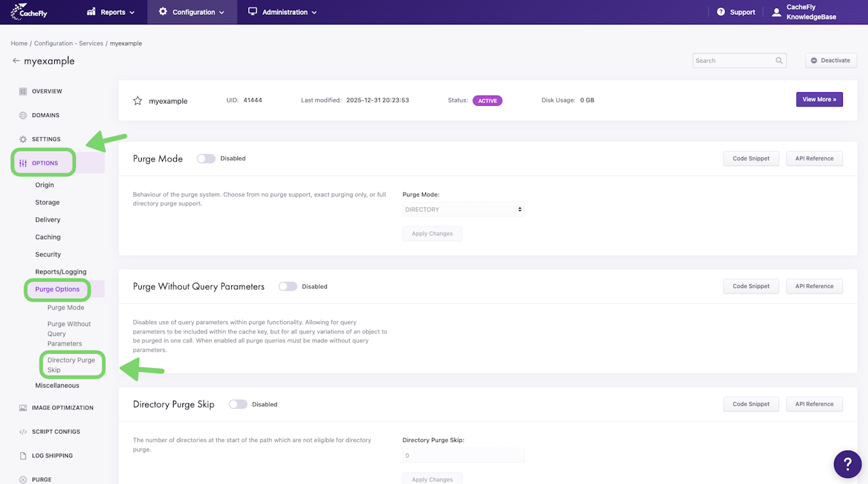Star the myexample service
868x484 pixels.
pos(138,100)
